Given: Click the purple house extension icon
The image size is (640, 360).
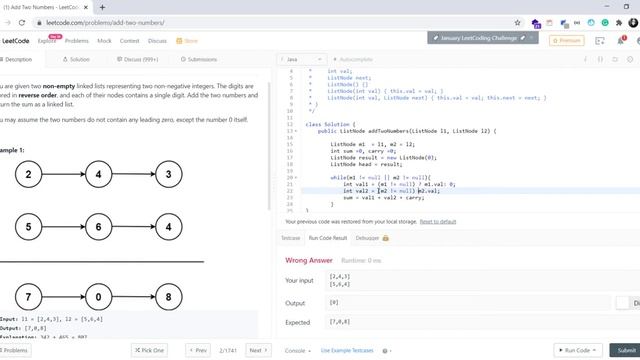Looking at the screenshot, I should click(536, 23).
